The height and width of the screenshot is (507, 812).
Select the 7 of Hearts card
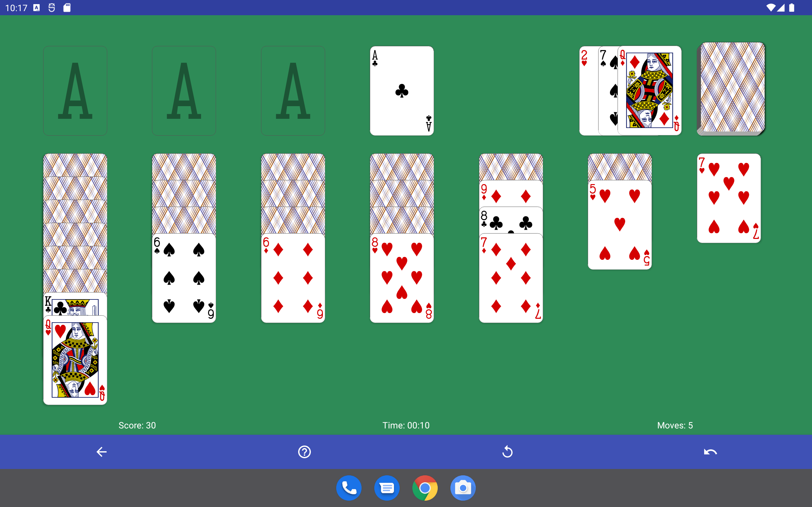(729, 198)
